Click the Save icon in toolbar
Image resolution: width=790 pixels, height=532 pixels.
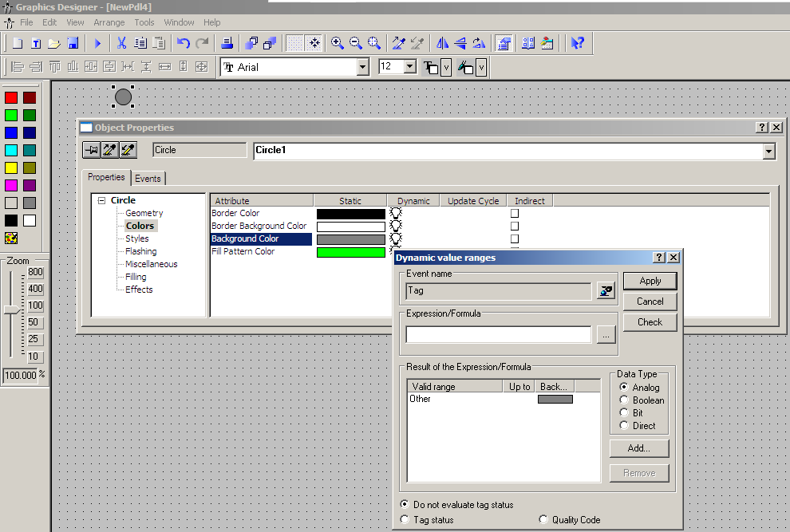pyautogui.click(x=73, y=43)
